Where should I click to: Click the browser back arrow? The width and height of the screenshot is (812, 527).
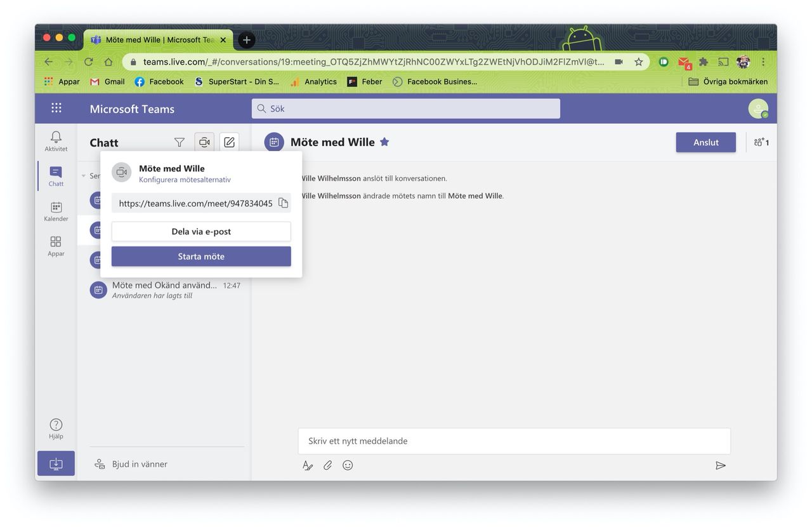[49, 62]
